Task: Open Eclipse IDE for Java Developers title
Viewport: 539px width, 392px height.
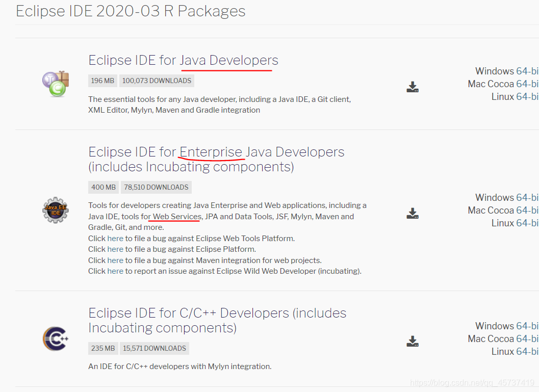Action: tap(183, 60)
